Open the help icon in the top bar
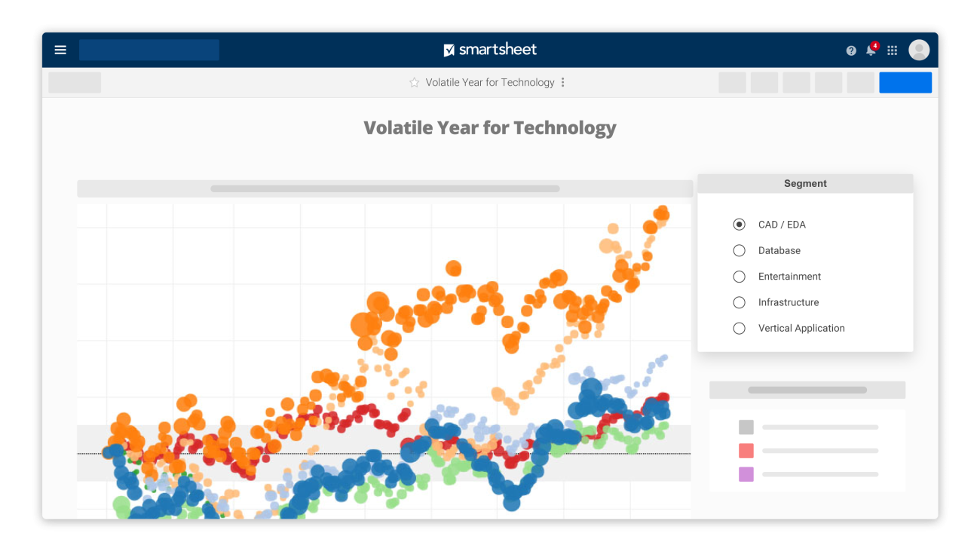Viewport: 980px width, 551px height. pyautogui.click(x=850, y=50)
